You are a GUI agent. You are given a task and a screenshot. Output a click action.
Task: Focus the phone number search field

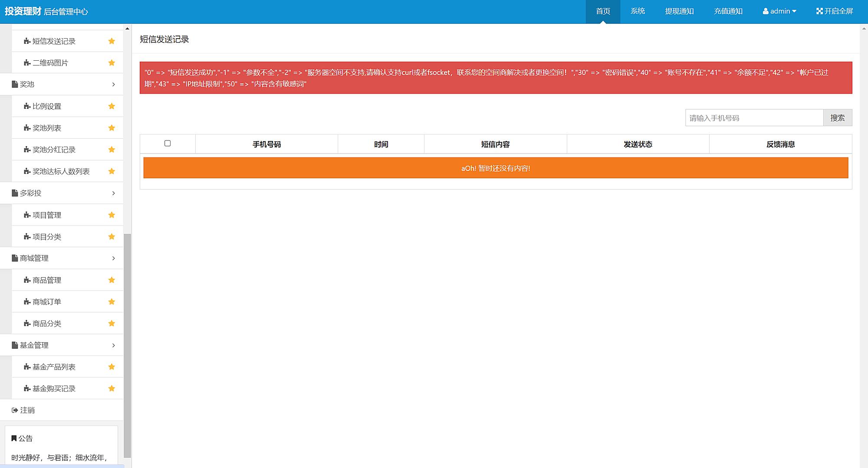tap(754, 118)
